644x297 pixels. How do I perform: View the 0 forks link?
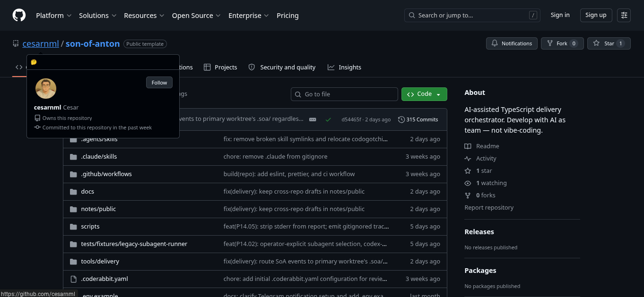coord(480,195)
